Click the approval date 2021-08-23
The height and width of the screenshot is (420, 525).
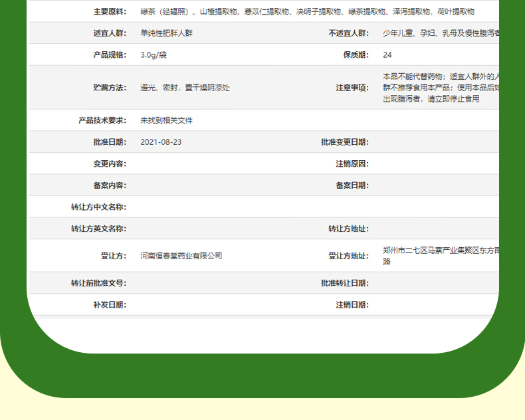(x=161, y=142)
